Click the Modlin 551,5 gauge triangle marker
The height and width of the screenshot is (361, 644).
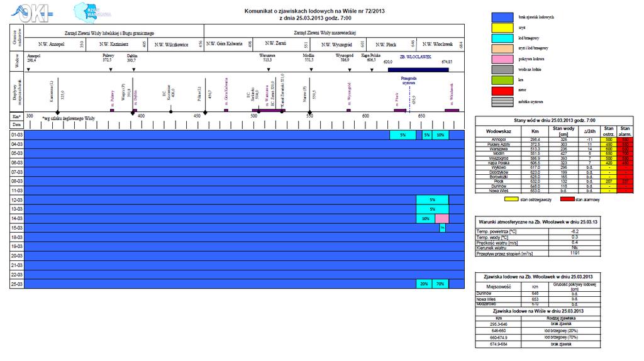(x=311, y=70)
